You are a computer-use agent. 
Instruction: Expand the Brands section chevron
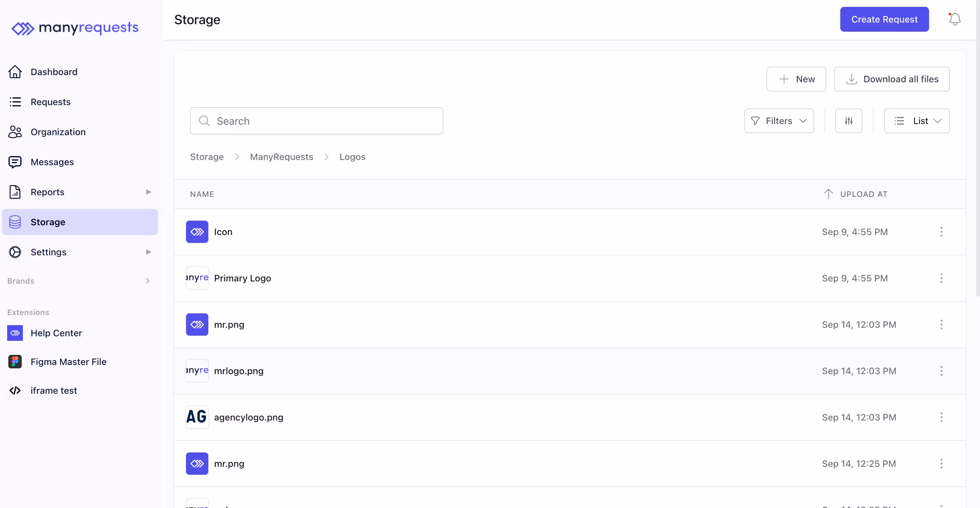pyautogui.click(x=148, y=281)
